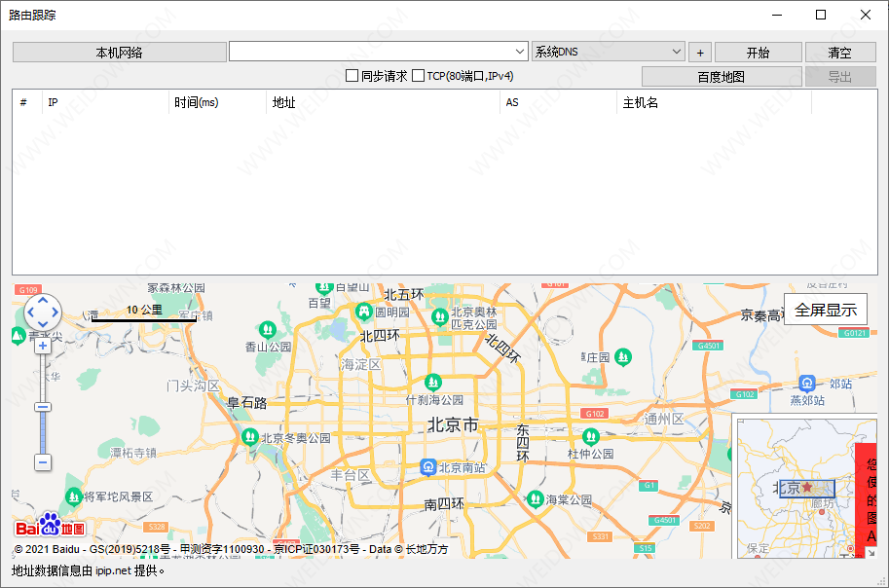889x588 pixels.
Task: Click the 阜石路 road label
Action: point(246,403)
